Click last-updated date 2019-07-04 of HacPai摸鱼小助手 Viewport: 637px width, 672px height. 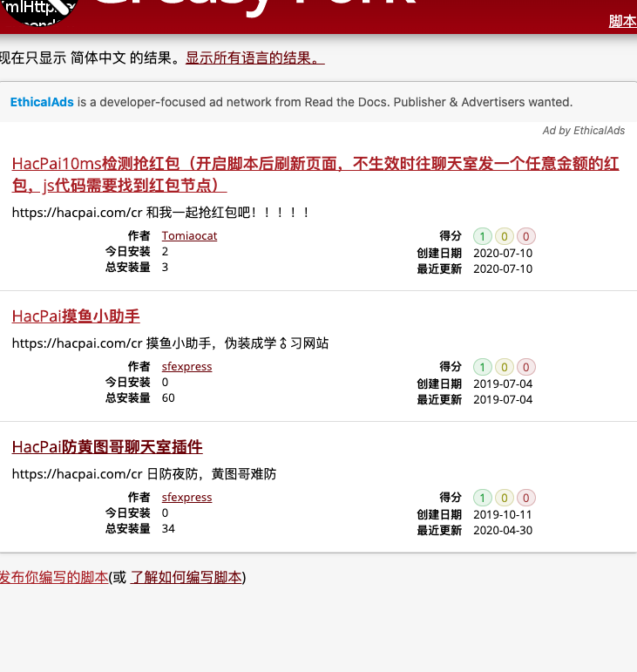503,399
